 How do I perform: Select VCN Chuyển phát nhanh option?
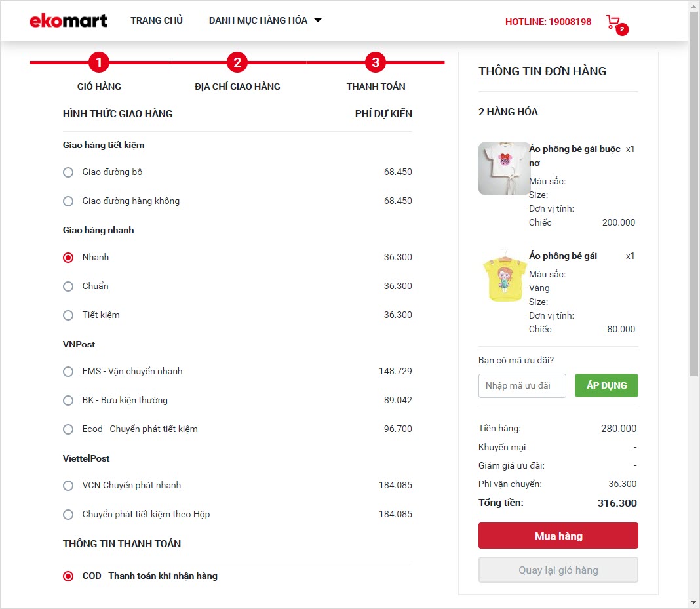68,486
